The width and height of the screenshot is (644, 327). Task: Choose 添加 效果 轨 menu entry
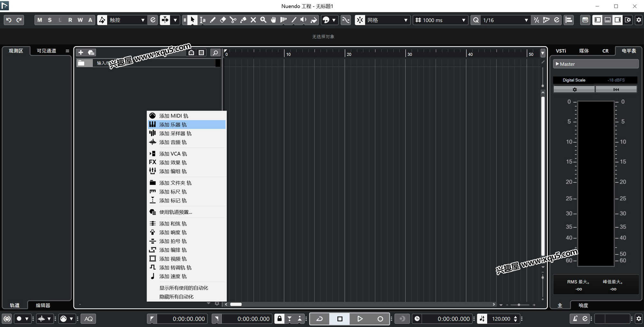point(187,162)
